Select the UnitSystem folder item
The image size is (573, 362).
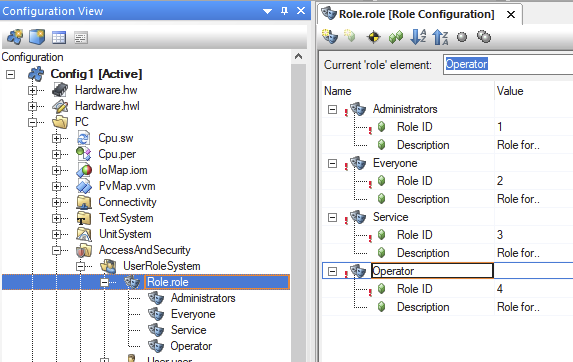pos(125,234)
